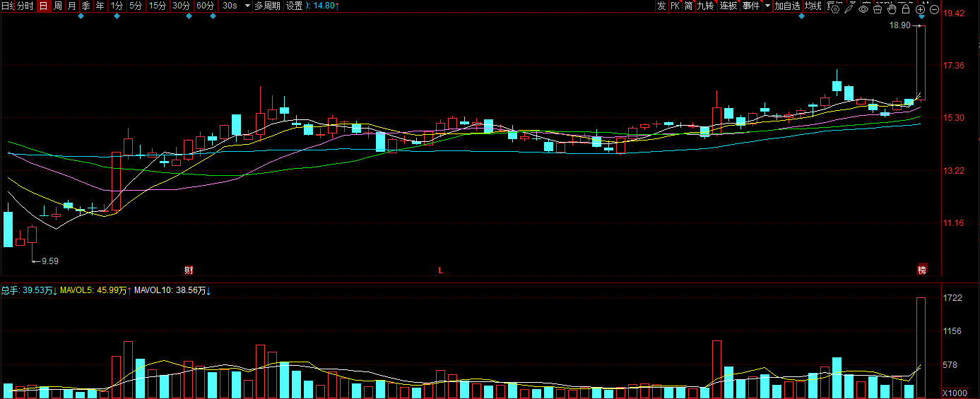This screenshot has height=399, width=980.
Task: Zoom out with the minus icon
Action: tap(934, 9)
